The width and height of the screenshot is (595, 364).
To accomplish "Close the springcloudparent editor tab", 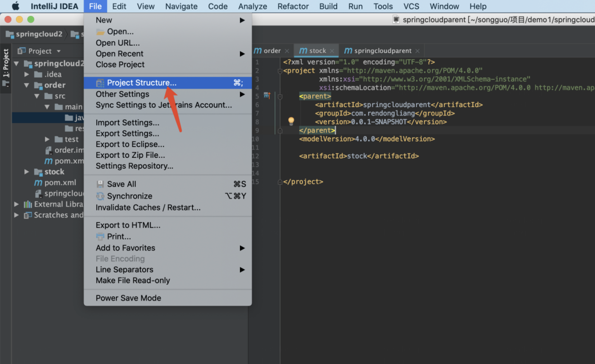I will pos(418,51).
